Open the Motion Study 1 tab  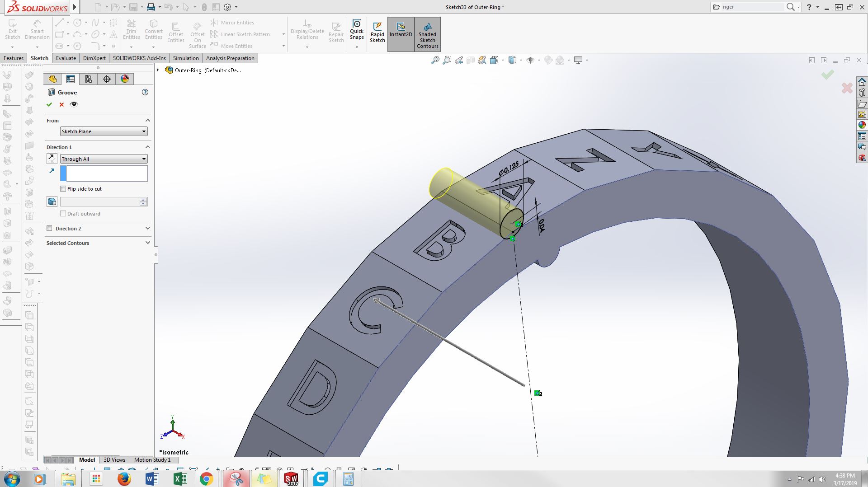pyautogui.click(x=152, y=460)
